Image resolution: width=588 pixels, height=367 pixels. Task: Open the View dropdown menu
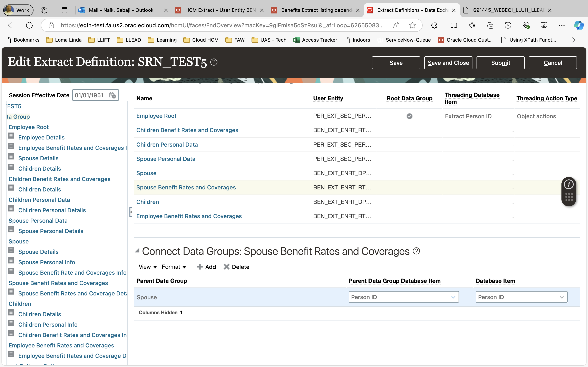coord(147,266)
